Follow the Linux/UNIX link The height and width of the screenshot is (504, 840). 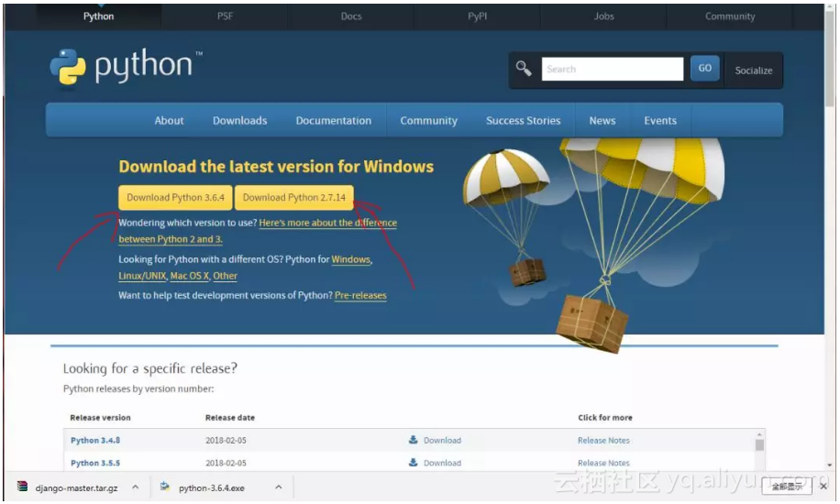pos(142,276)
